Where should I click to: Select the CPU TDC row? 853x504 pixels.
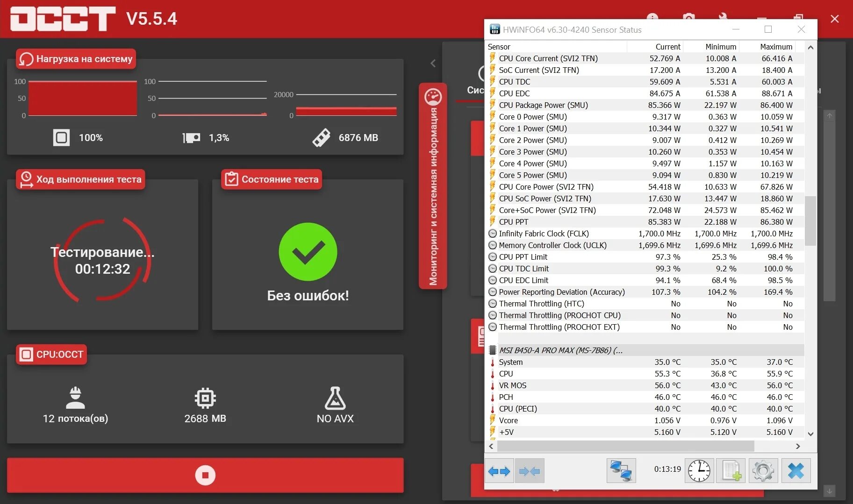coord(645,82)
